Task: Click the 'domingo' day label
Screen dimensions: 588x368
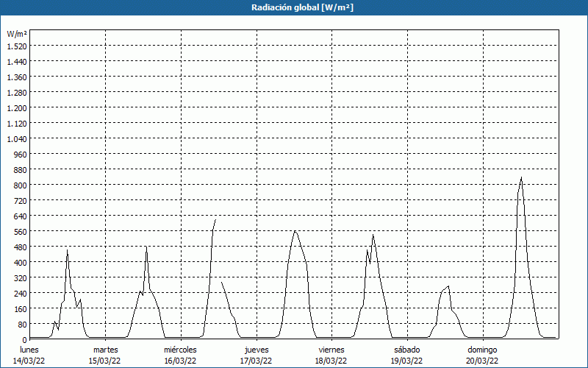Action: tap(482, 350)
